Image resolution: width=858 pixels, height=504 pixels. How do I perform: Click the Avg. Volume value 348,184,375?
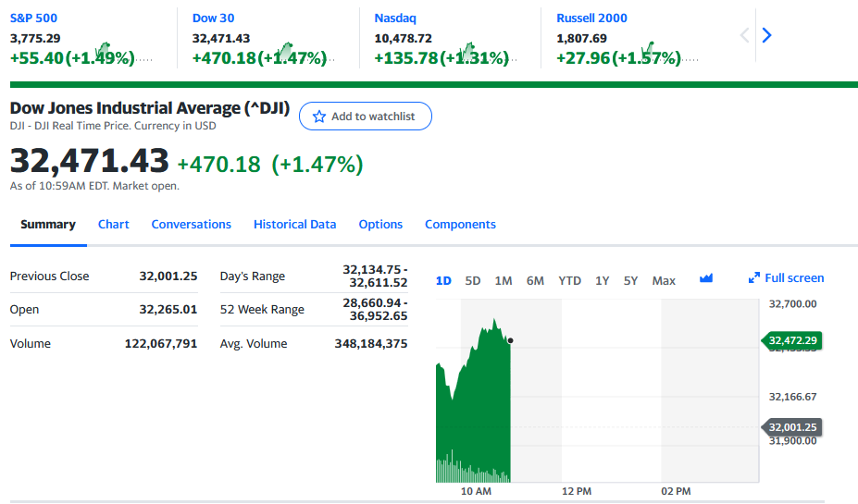pyautogui.click(x=371, y=344)
